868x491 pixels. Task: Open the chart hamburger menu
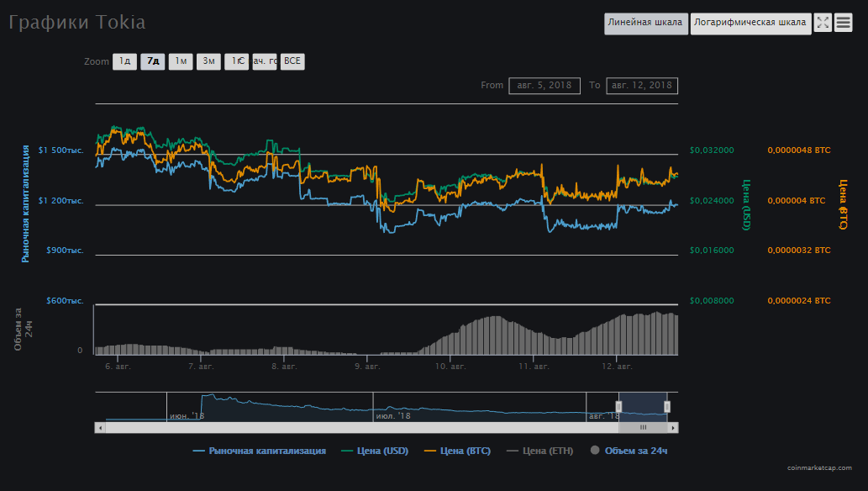coord(843,23)
